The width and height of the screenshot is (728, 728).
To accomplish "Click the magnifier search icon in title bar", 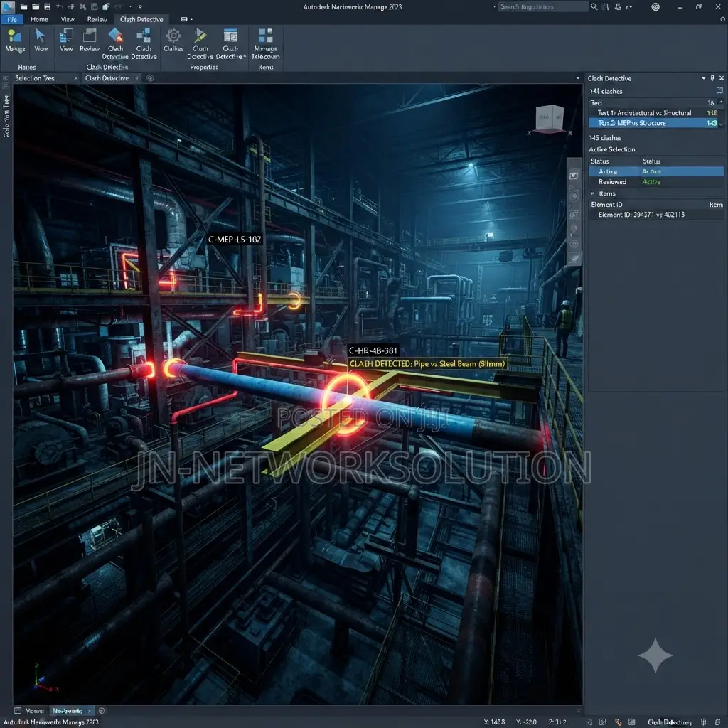I will [x=594, y=6].
